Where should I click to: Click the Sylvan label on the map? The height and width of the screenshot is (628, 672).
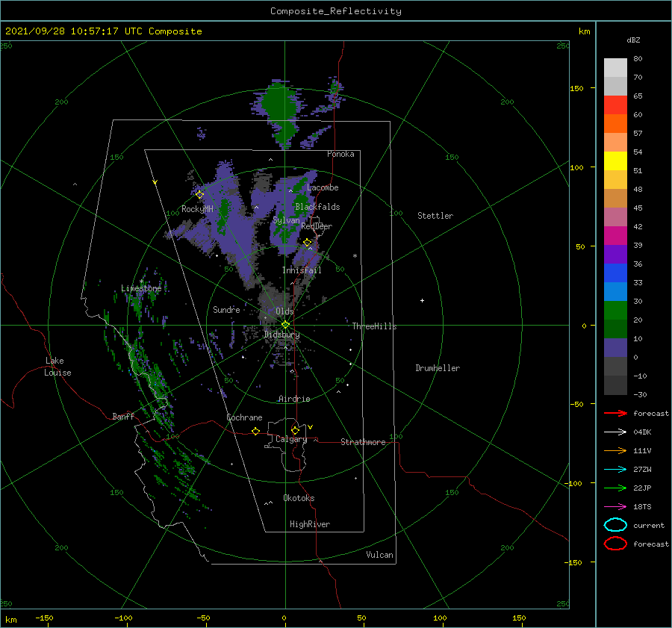pos(286,220)
